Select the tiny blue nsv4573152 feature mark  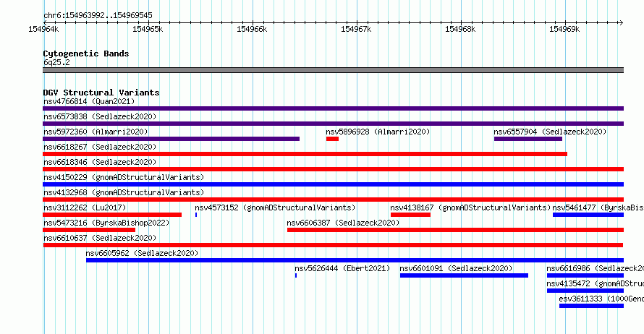[196, 215]
